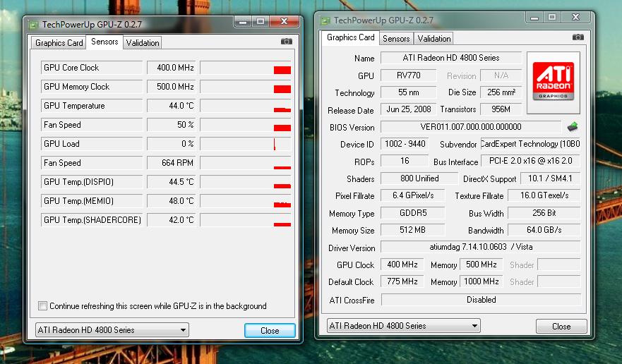Viewport: 622px width, 364px height.
Task: Click GPU Load history graph
Action: click(x=246, y=143)
